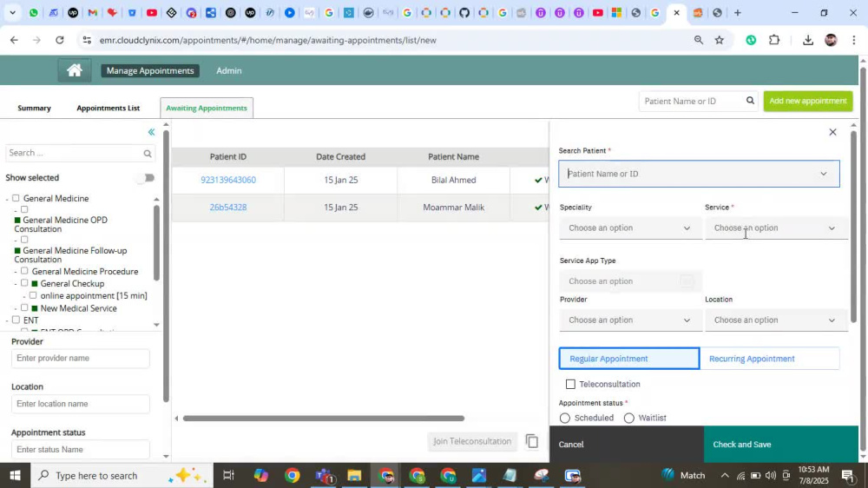Switch to the Appointments List tab
This screenshot has height=488, width=868.
point(108,108)
